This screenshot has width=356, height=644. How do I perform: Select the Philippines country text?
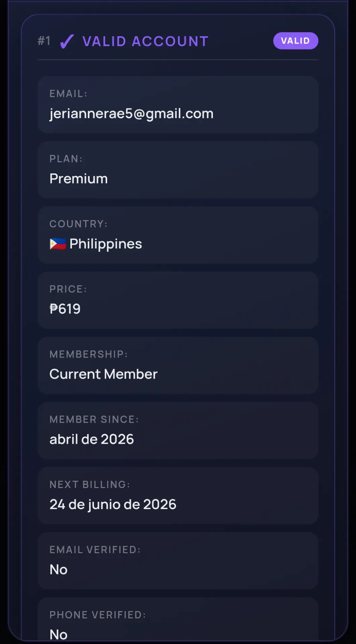coord(106,244)
